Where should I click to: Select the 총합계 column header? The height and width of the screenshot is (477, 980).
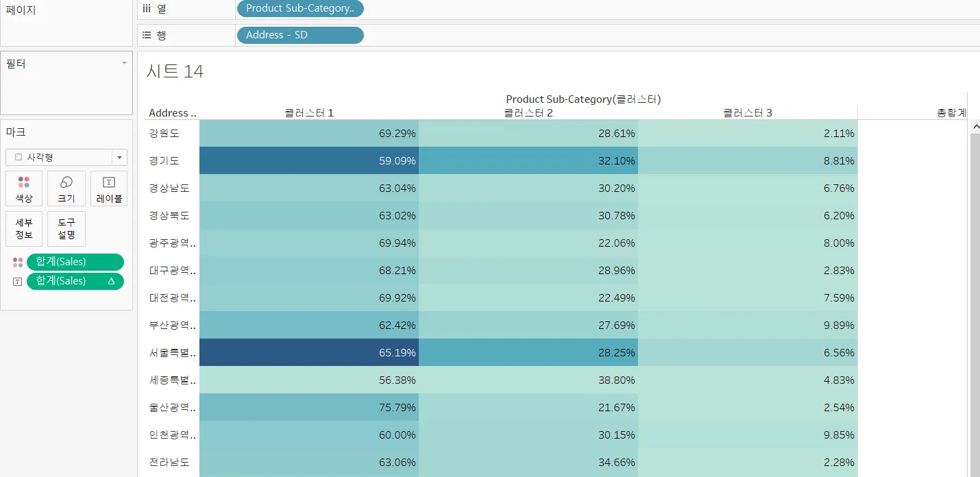pyautogui.click(x=951, y=113)
